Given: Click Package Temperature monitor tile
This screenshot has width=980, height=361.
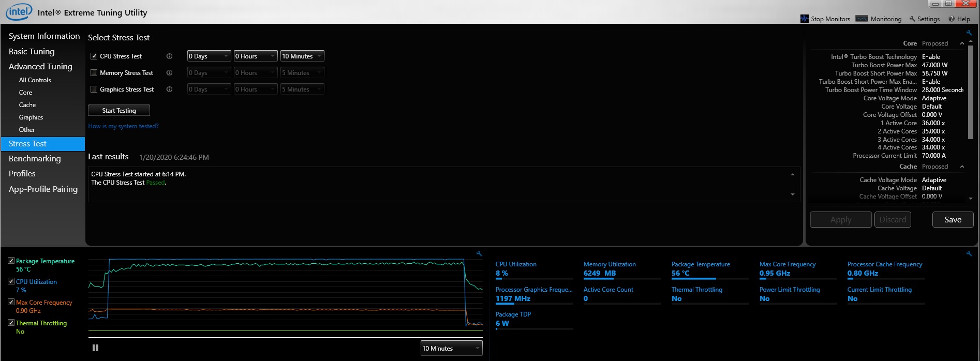Looking at the screenshot, I should tap(710, 270).
